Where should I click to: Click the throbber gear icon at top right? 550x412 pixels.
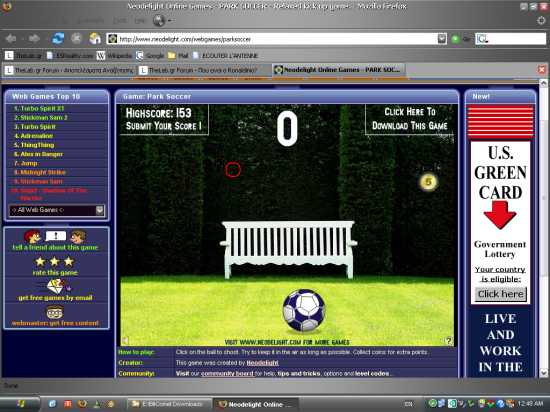pyautogui.click(x=541, y=20)
